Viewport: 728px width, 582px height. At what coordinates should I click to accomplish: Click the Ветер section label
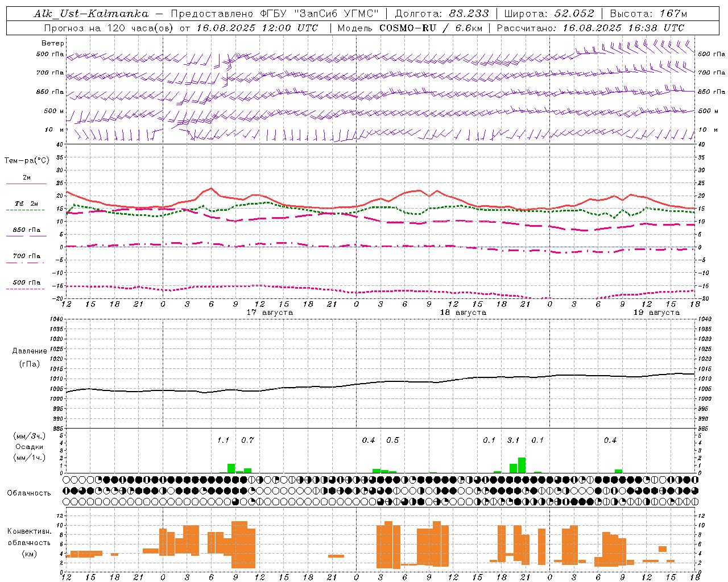52,43
